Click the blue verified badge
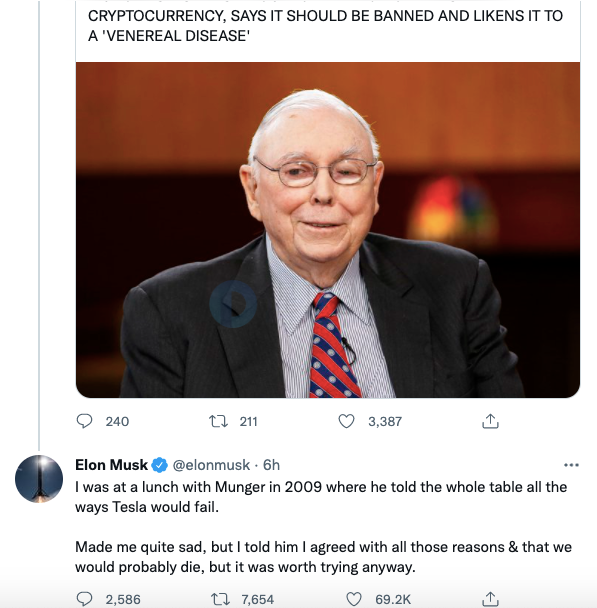The height and width of the screenshot is (608, 597). [159, 465]
